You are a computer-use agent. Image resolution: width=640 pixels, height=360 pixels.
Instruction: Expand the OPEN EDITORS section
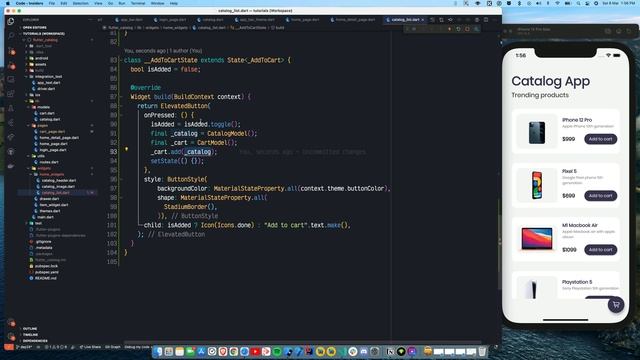click(x=34, y=27)
